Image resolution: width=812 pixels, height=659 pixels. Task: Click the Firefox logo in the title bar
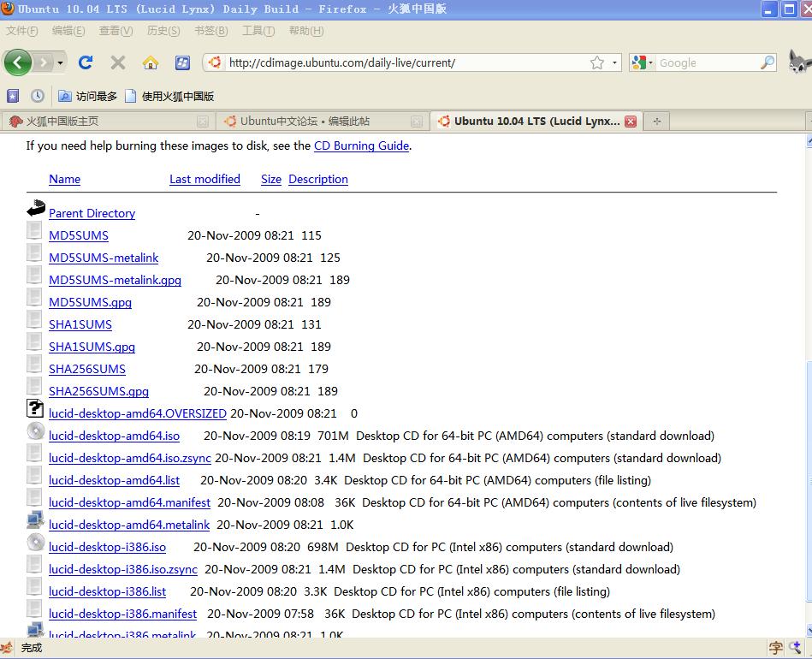point(7,9)
